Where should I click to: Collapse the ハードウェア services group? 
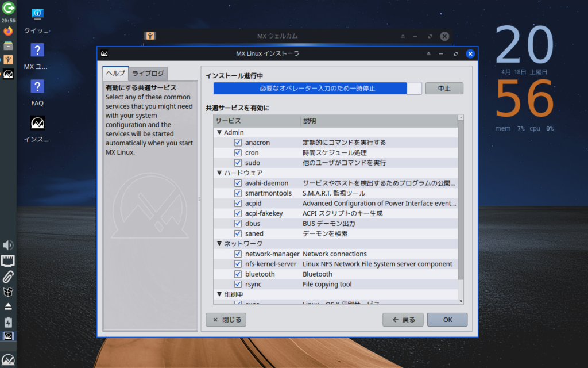tap(219, 173)
